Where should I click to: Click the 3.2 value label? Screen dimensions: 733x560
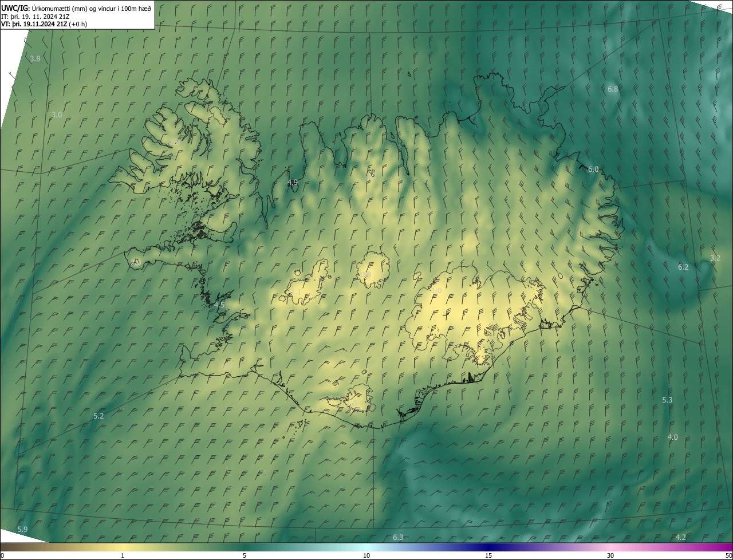pos(715,258)
